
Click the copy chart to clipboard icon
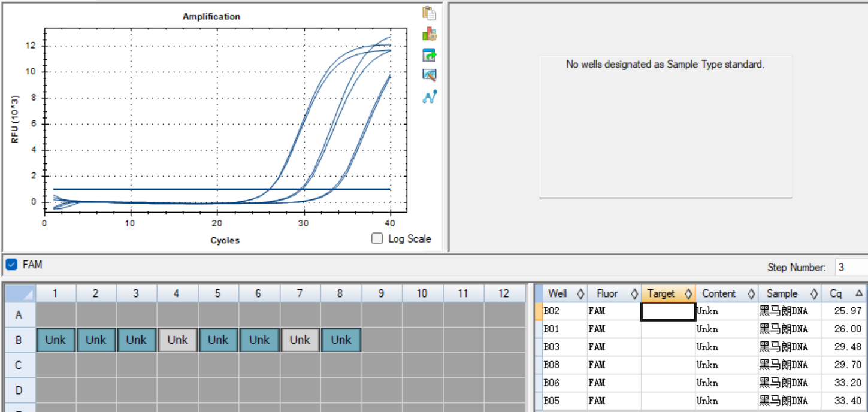click(429, 13)
